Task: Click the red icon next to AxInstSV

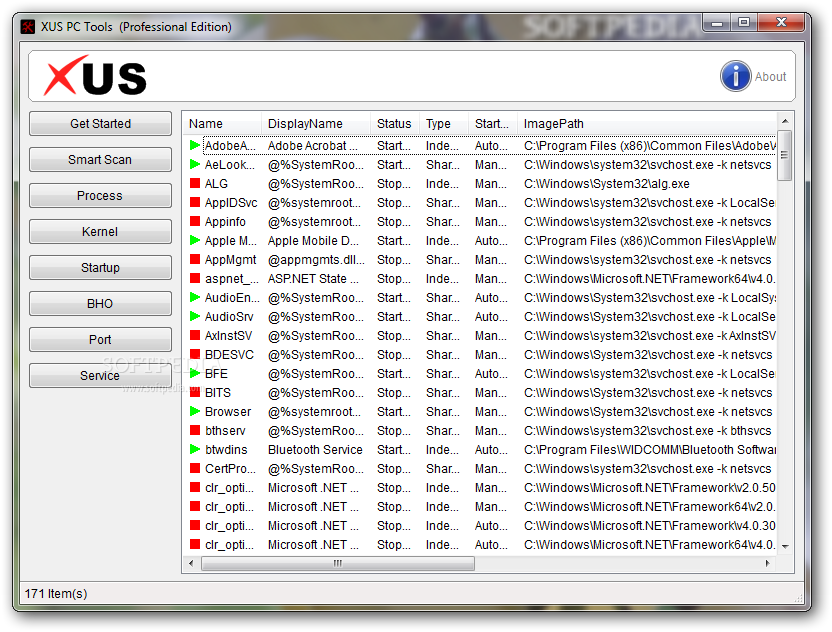Action: 195,335
